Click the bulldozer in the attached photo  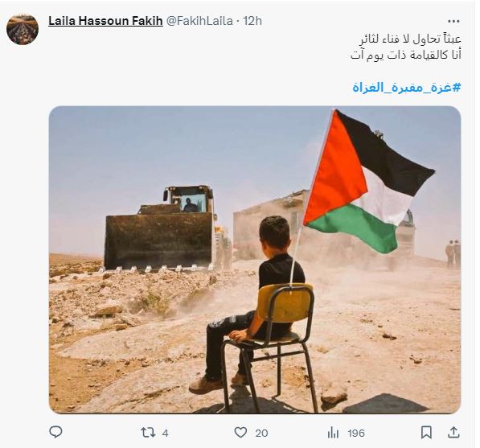point(159,228)
